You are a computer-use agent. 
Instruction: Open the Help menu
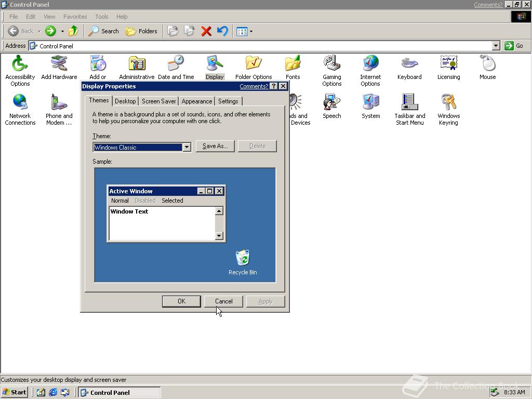point(122,17)
